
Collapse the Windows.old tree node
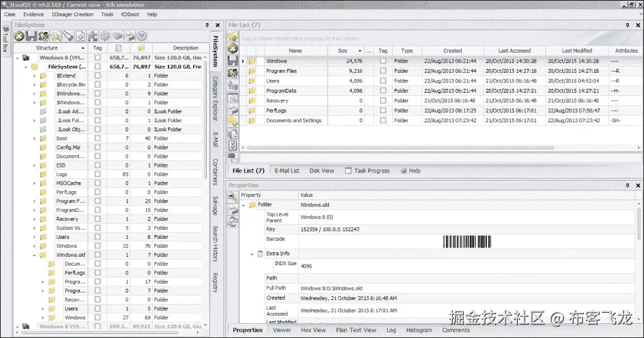click(35, 255)
